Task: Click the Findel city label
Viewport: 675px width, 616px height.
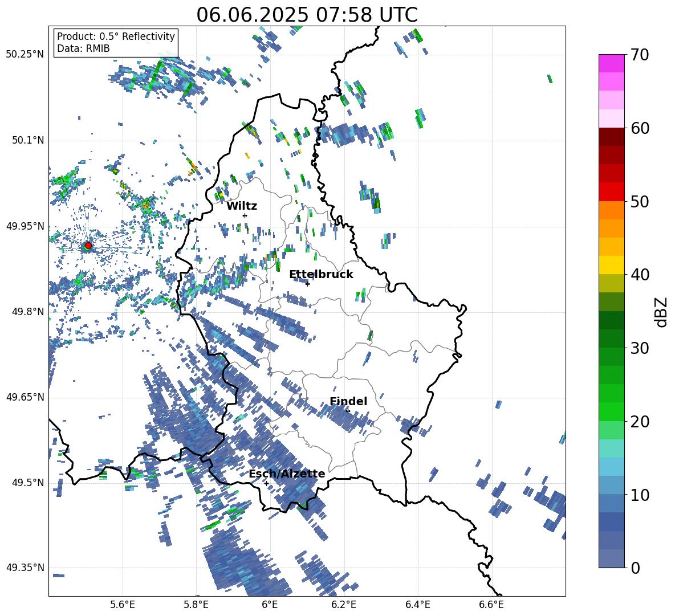Action: pos(348,401)
